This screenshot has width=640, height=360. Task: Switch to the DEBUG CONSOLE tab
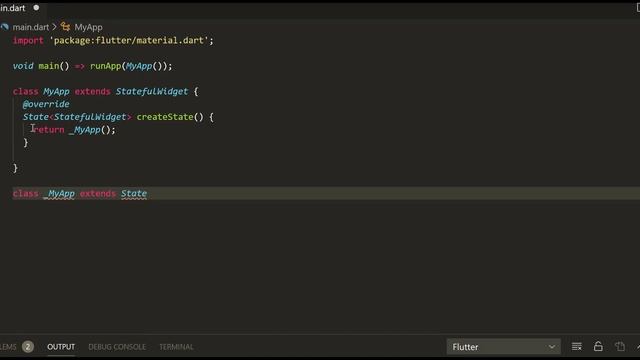117,347
